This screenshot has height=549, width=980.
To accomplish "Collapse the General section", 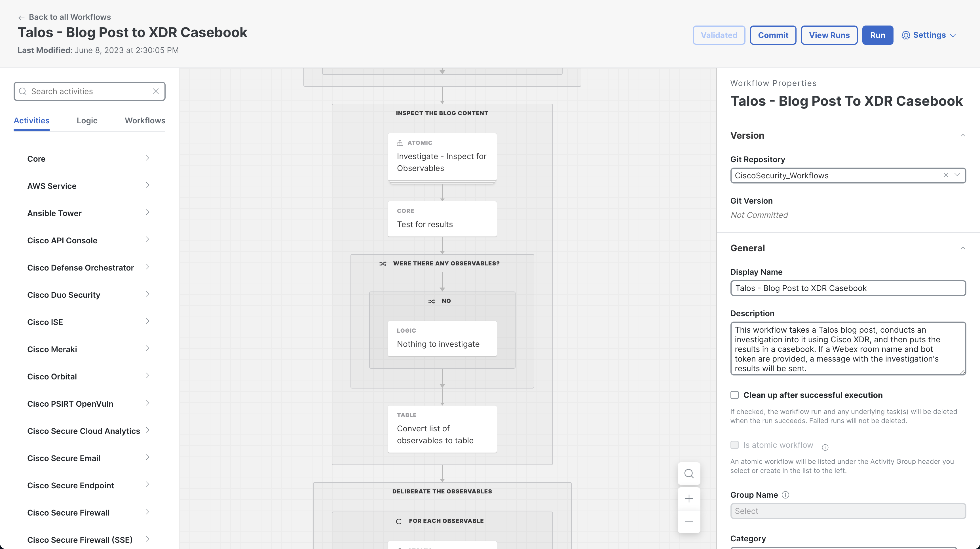I will (x=963, y=248).
